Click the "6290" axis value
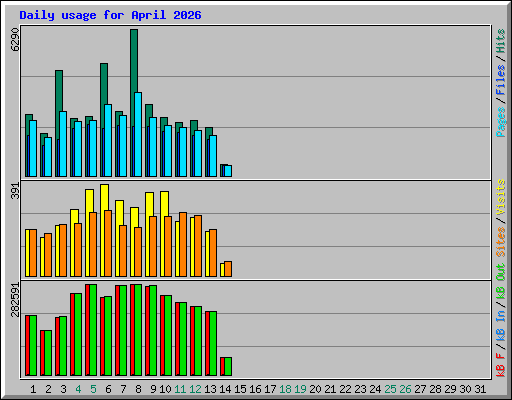The width and height of the screenshot is (512, 400). click(15, 39)
